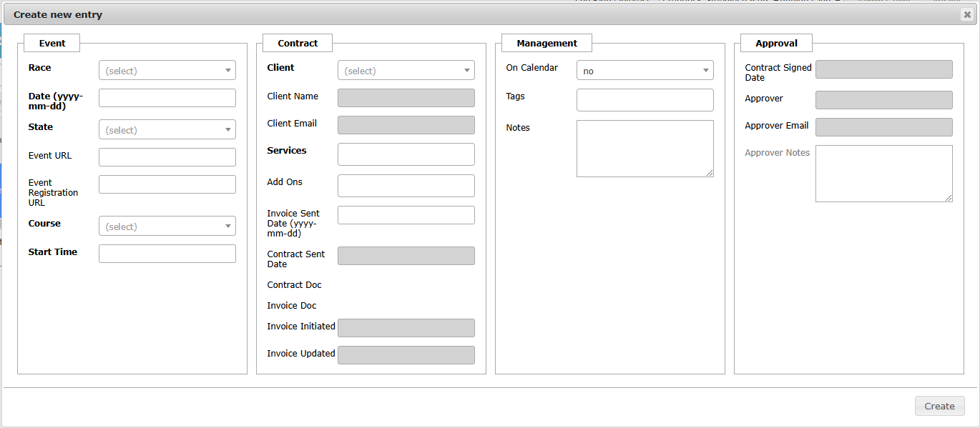This screenshot has height=428, width=980.
Task: Click the Event URL input field
Action: 167,157
